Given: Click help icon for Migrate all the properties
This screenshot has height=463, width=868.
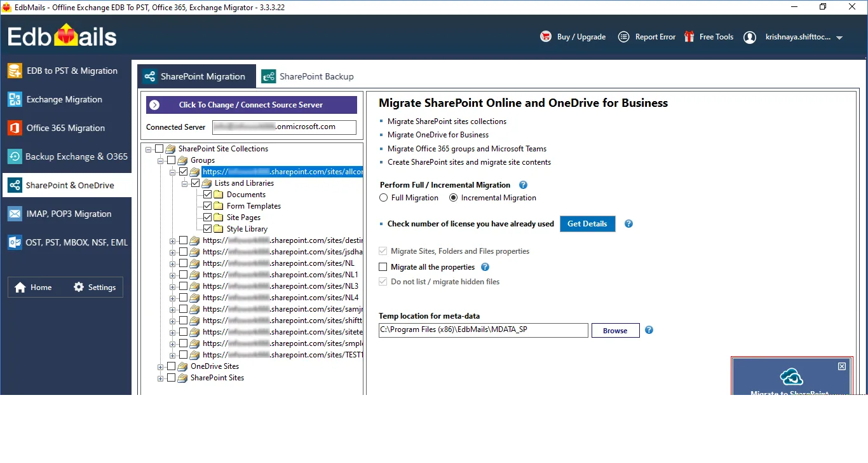Looking at the screenshot, I should coord(485,267).
